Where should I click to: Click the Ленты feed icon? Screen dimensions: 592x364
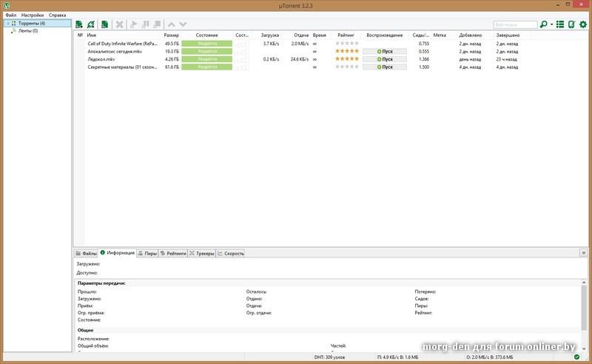tap(13, 31)
